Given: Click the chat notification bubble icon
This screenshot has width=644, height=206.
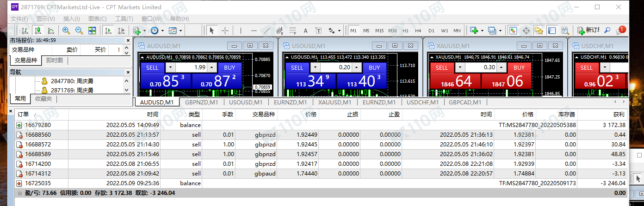Looking at the screenshot, I should pyautogui.click(x=620, y=30).
